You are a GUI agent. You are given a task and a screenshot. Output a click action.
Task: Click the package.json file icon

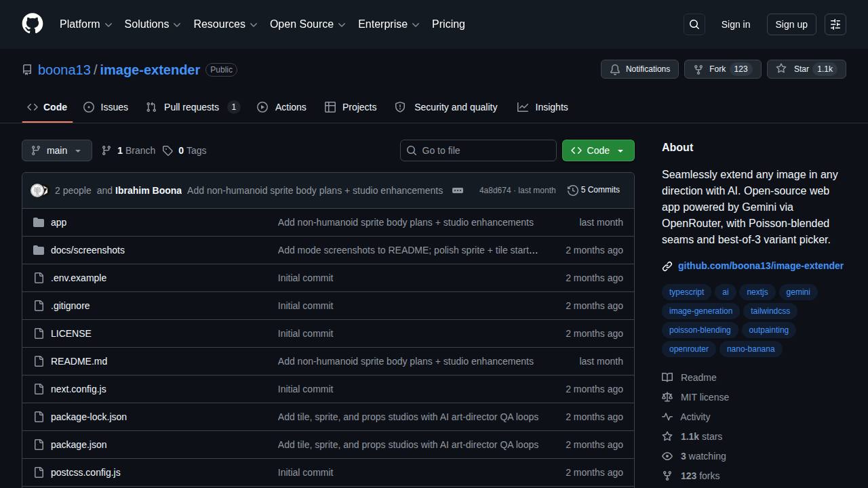coord(39,445)
